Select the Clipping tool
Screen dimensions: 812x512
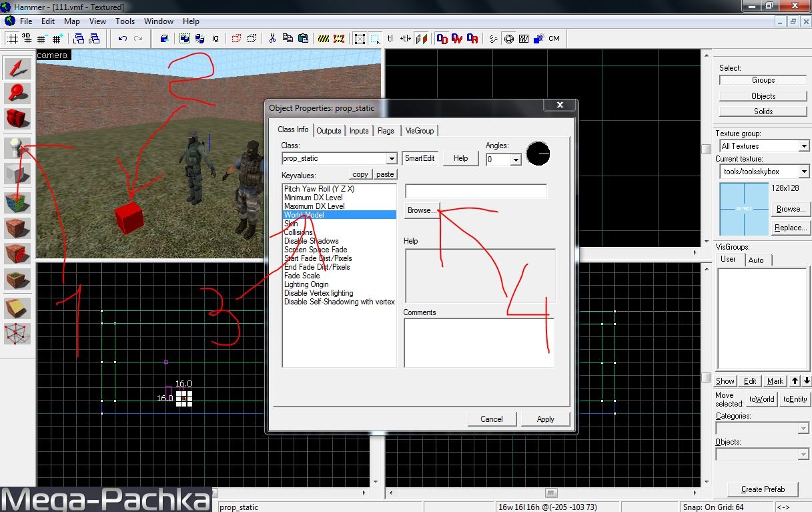tap(18, 307)
